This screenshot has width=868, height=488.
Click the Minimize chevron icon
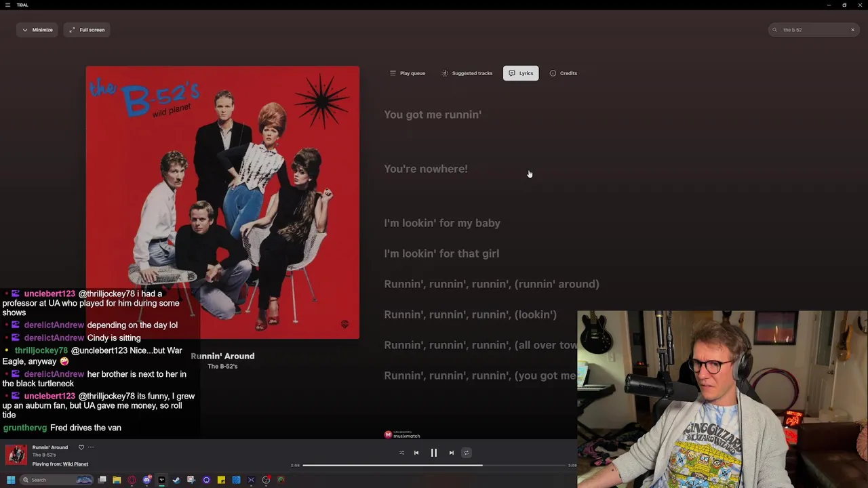[x=25, y=30]
